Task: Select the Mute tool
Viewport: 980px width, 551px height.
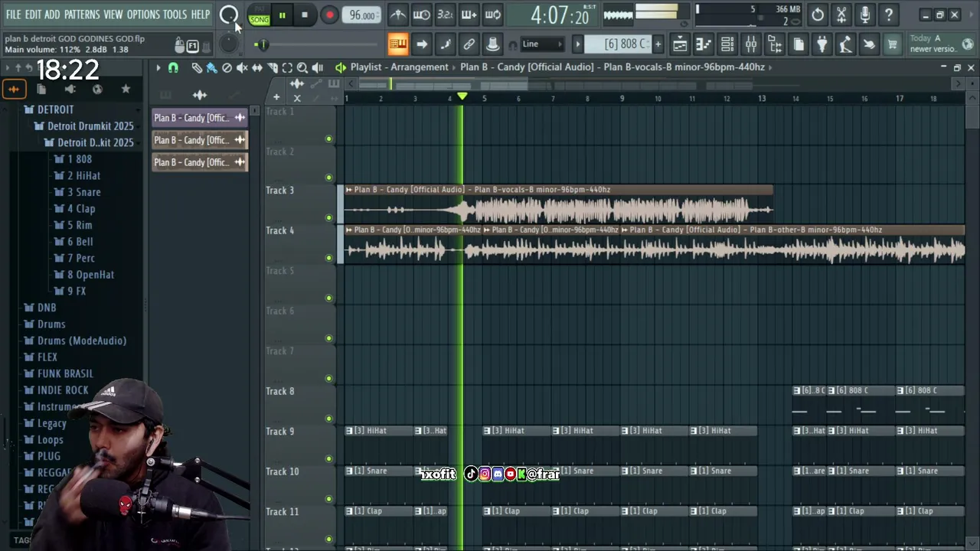Action: (x=242, y=67)
